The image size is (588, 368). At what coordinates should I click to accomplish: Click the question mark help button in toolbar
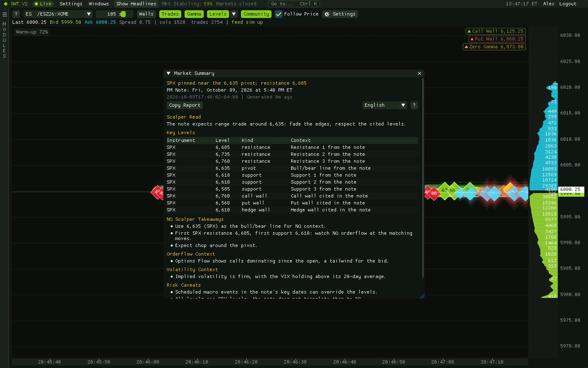coord(16,14)
